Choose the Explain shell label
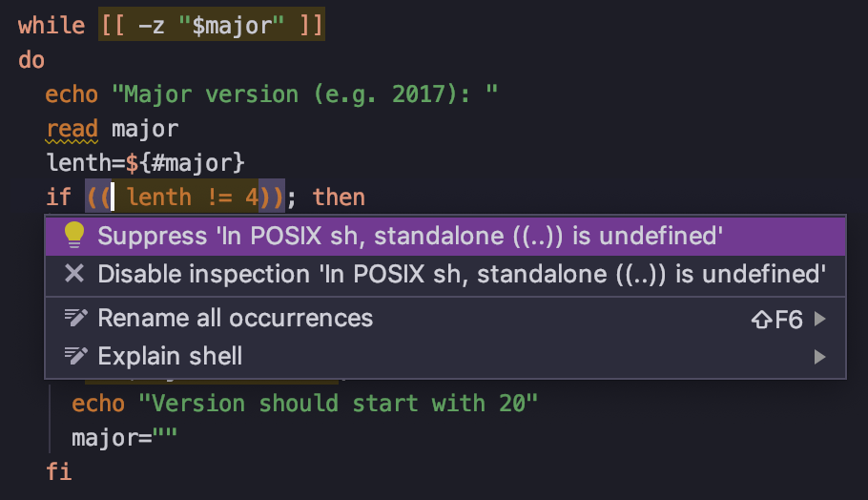868x500 pixels. (170, 357)
